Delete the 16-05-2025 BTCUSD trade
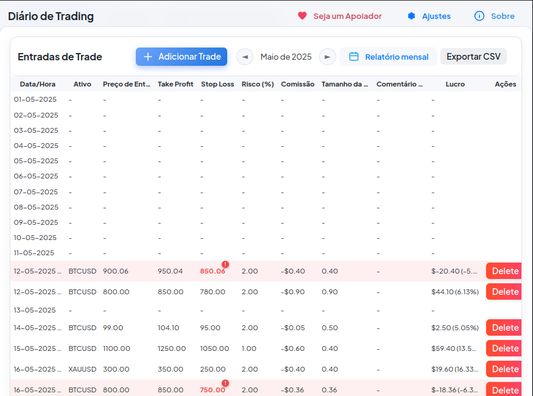 coord(504,390)
